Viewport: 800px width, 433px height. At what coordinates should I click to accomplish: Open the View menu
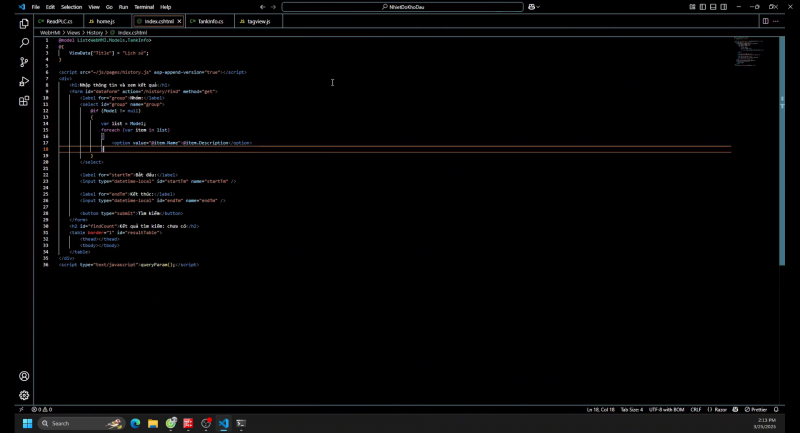pos(94,7)
